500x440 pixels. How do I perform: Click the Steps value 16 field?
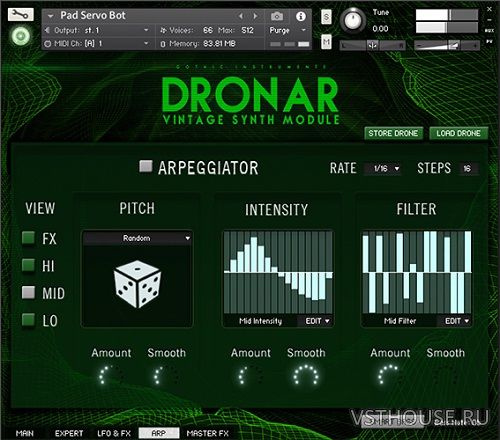coord(469,169)
